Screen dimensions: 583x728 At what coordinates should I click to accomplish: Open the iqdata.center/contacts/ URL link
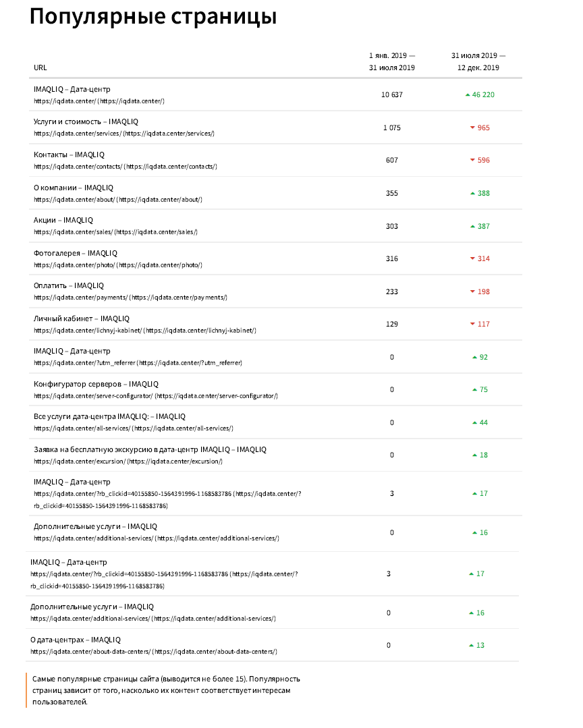(x=126, y=167)
